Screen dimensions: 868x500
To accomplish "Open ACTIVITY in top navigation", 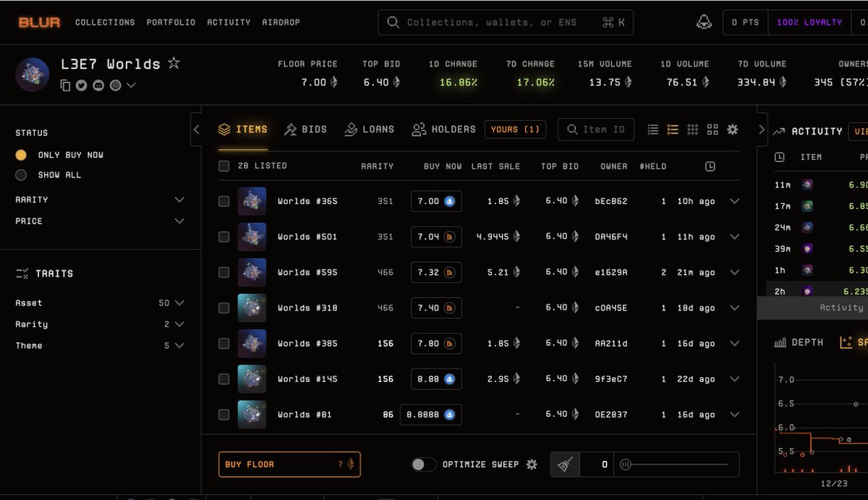I will point(229,22).
